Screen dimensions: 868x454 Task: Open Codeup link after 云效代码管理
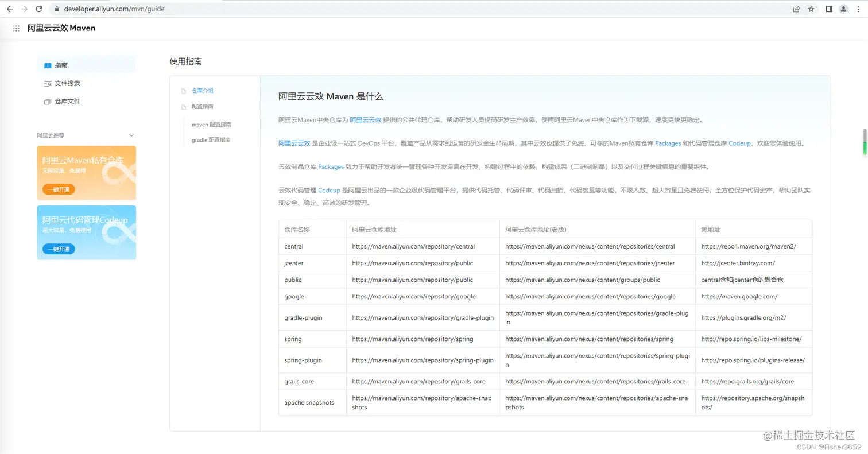[x=330, y=190]
